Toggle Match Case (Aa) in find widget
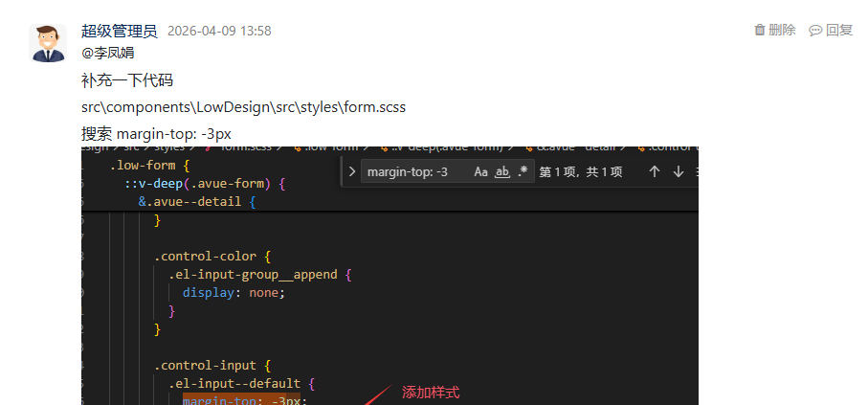868x405 pixels. pos(481,171)
